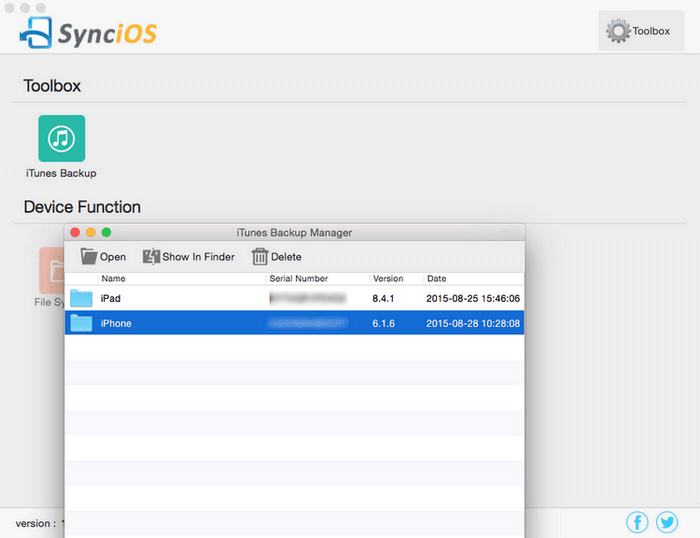700x538 pixels.
Task: Open the selected backup with Open button
Action: (103, 257)
